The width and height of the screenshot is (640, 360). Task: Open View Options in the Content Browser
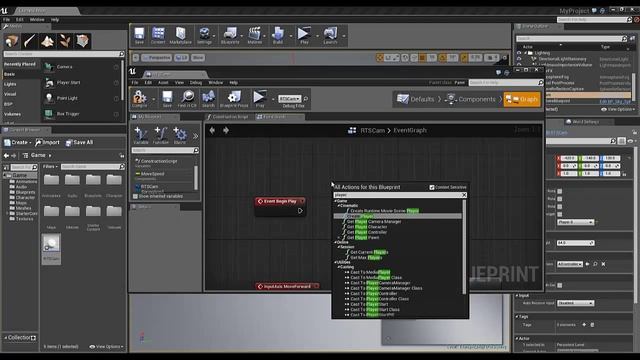(x=106, y=347)
